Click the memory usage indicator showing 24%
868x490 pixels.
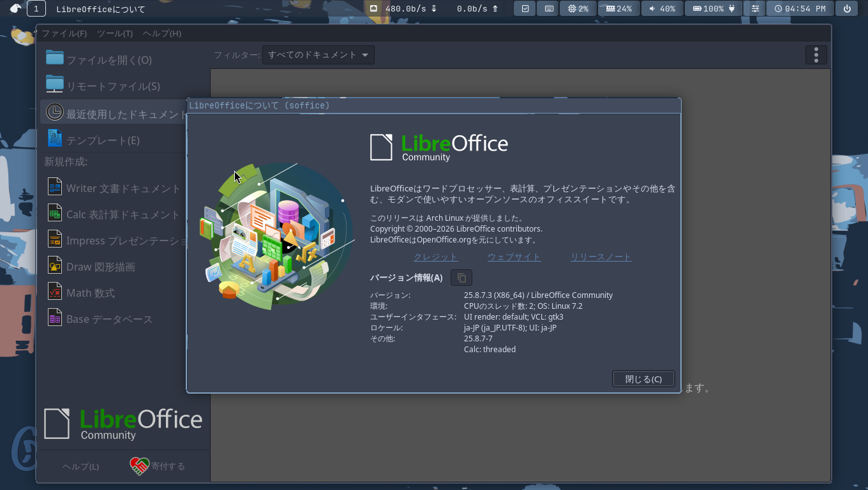click(x=619, y=9)
